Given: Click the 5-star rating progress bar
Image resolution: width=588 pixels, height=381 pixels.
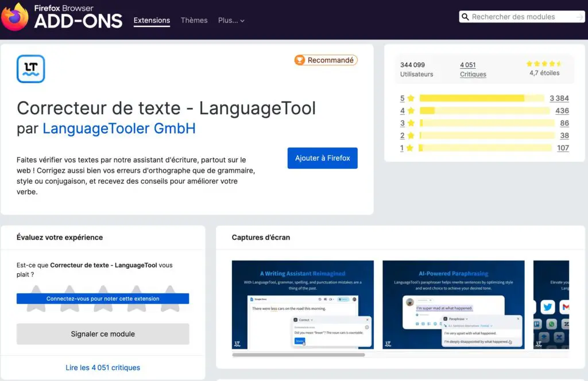Looking at the screenshot, I should (482, 98).
